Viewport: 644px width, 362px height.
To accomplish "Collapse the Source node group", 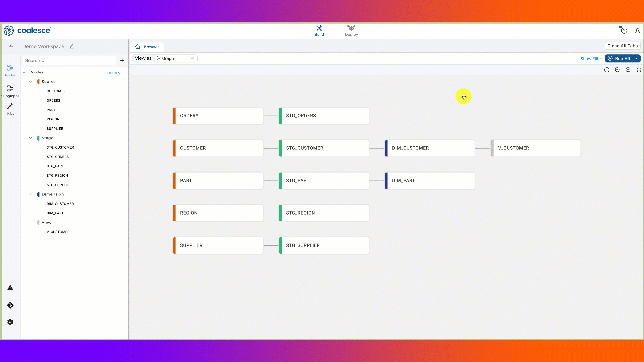I will [x=30, y=82].
